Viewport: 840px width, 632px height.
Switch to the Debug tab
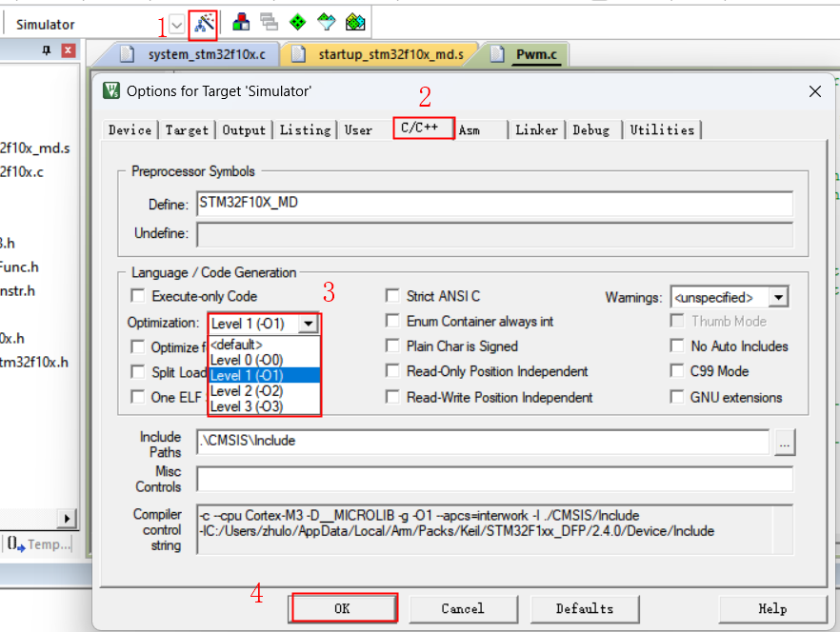tap(590, 129)
